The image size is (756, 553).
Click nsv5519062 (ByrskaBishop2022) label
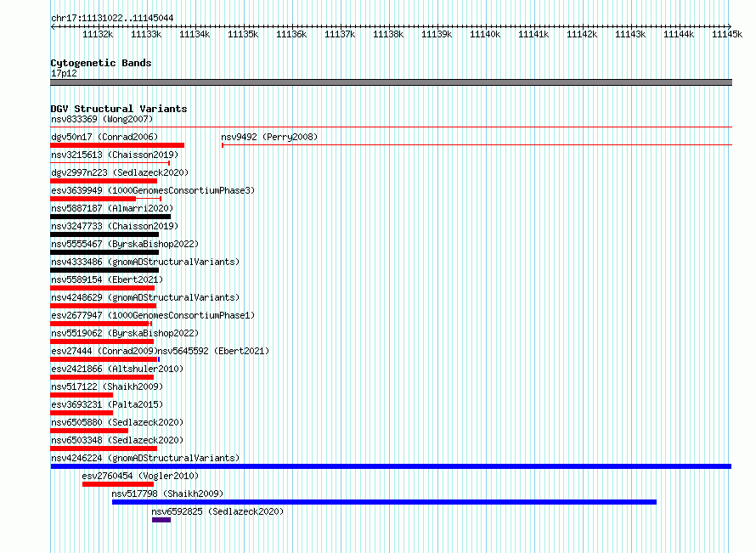(125, 333)
